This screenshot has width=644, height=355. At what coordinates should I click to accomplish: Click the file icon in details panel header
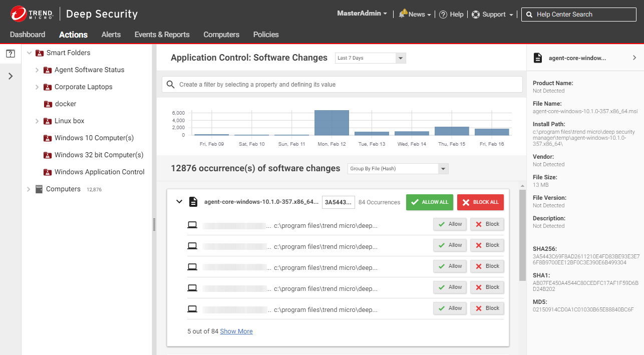click(538, 58)
